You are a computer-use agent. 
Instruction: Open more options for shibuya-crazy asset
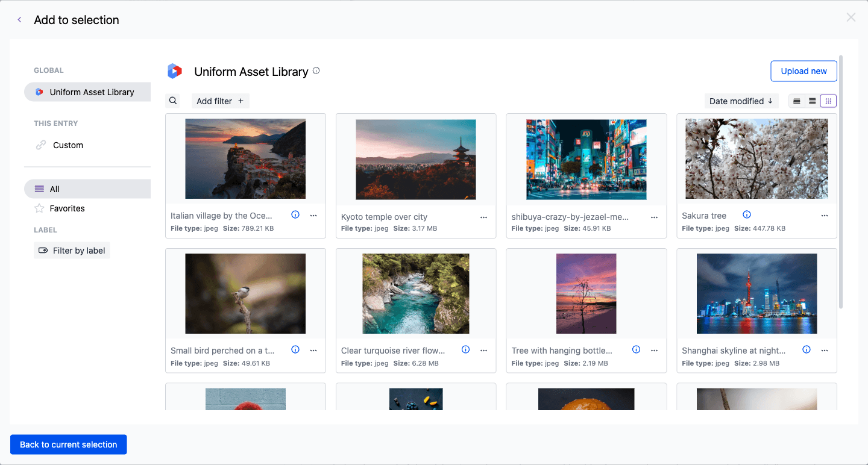[x=654, y=217]
